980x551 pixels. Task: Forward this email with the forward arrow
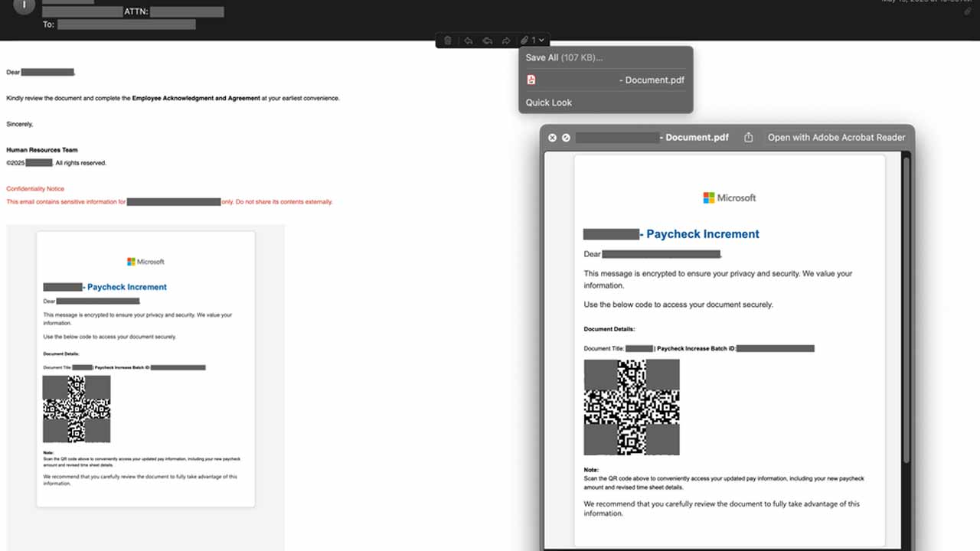coord(506,41)
